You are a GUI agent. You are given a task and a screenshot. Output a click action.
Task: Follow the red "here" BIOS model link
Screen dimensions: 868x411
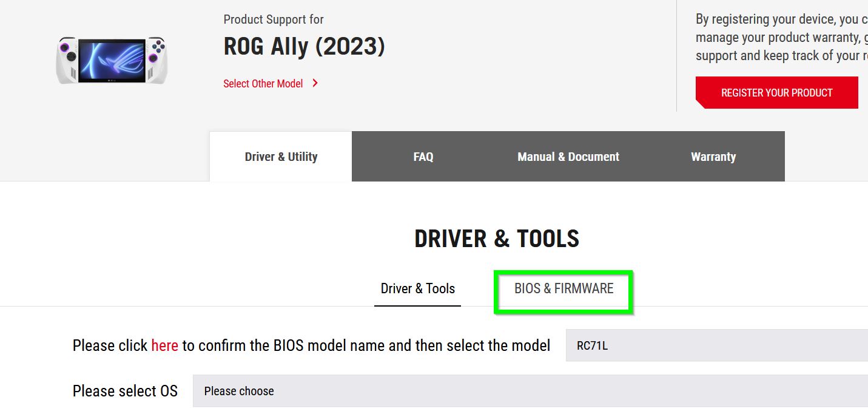pyautogui.click(x=164, y=345)
